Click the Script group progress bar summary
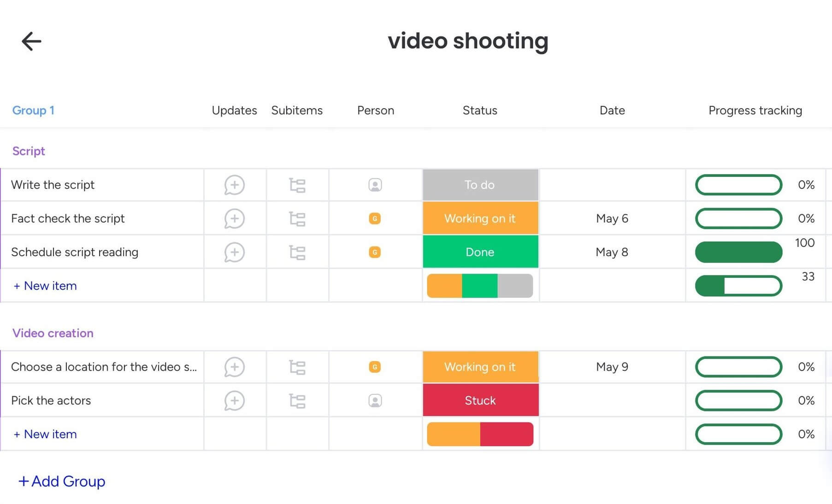832x504 pixels. click(738, 286)
